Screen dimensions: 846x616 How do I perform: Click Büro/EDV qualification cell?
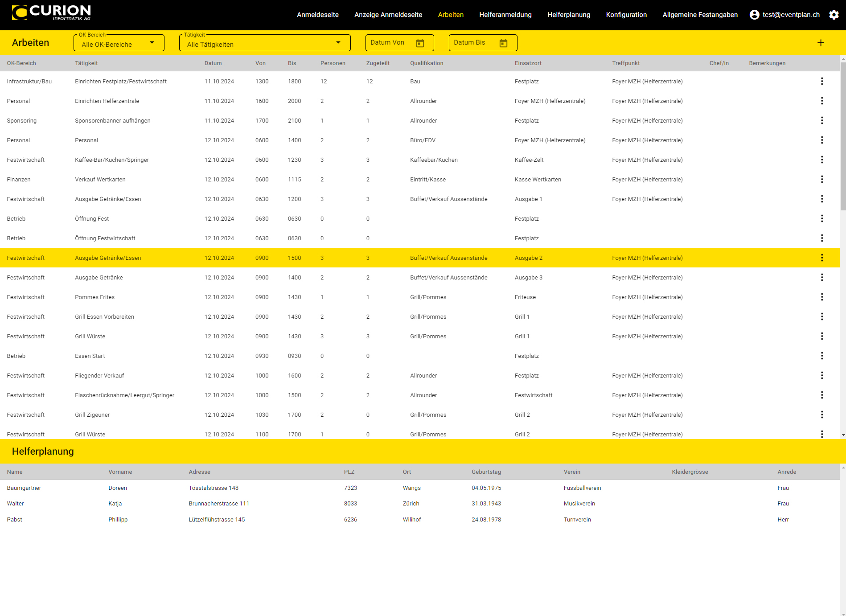423,140
